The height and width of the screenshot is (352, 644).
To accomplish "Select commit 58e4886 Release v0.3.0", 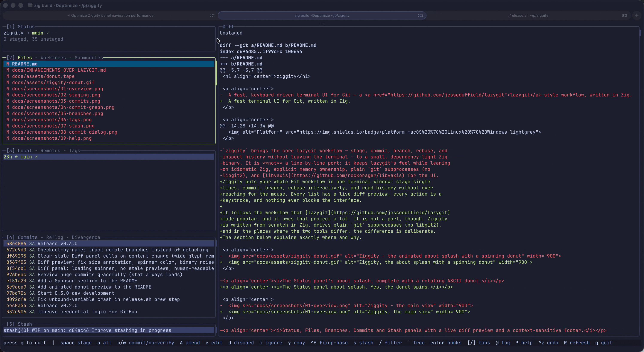I will pos(109,243).
